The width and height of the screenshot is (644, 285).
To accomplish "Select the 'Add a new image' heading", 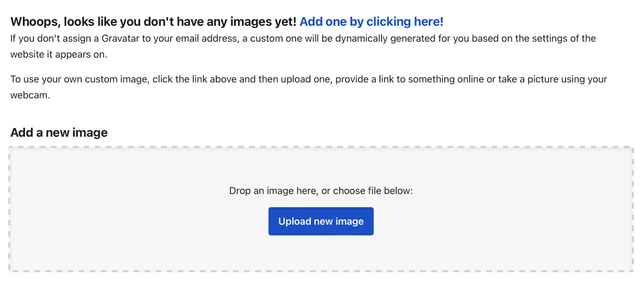I will click(59, 133).
